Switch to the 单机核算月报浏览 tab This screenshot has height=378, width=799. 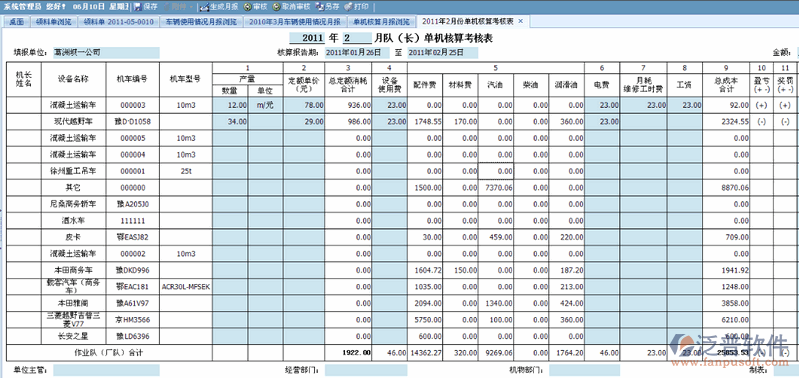coord(382,22)
